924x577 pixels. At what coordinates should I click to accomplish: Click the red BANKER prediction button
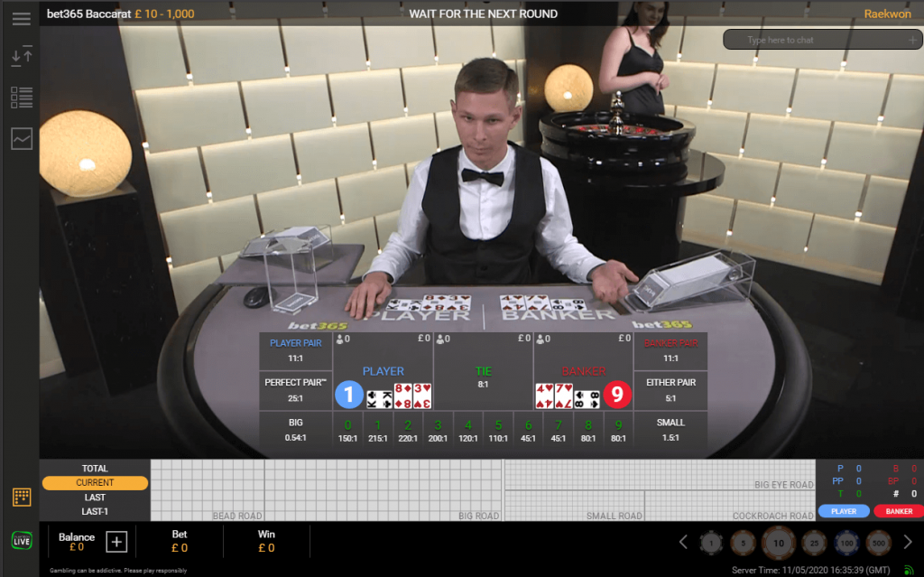899,511
